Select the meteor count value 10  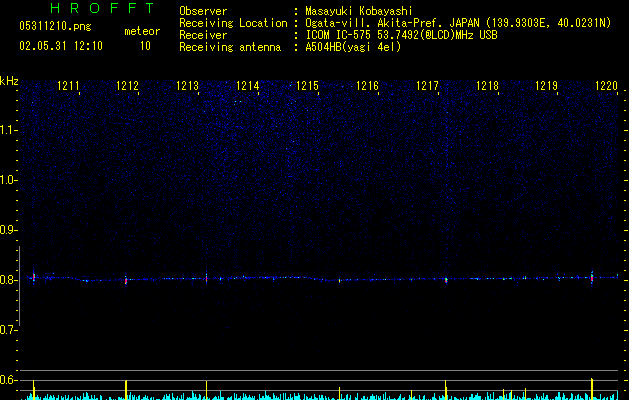coord(145,46)
